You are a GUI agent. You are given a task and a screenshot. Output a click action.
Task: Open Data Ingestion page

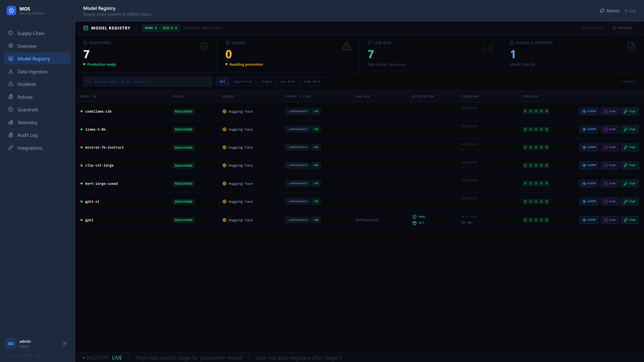(x=37, y=72)
